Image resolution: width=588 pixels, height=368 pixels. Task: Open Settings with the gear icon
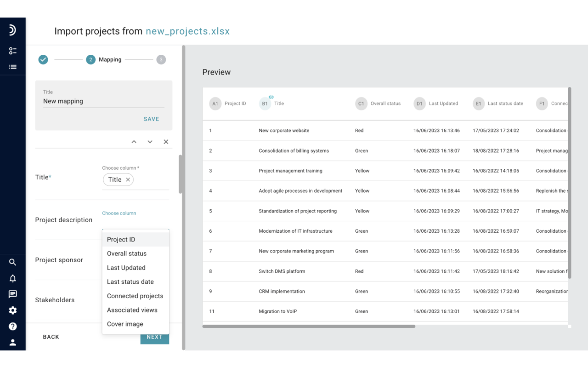[12, 310]
